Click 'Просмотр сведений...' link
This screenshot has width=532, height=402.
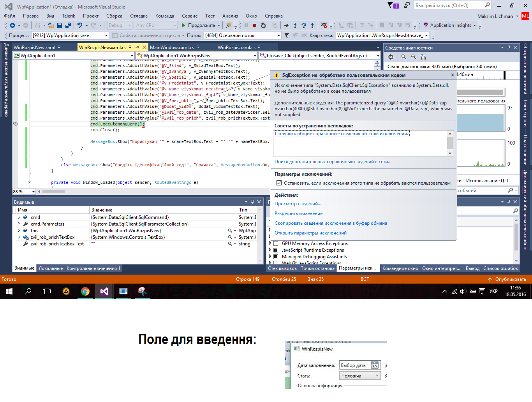tap(298, 204)
